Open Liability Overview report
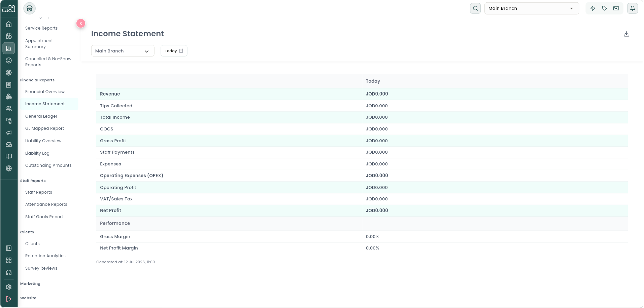Screen dimensions: 644x308 pyautogui.click(x=43, y=141)
